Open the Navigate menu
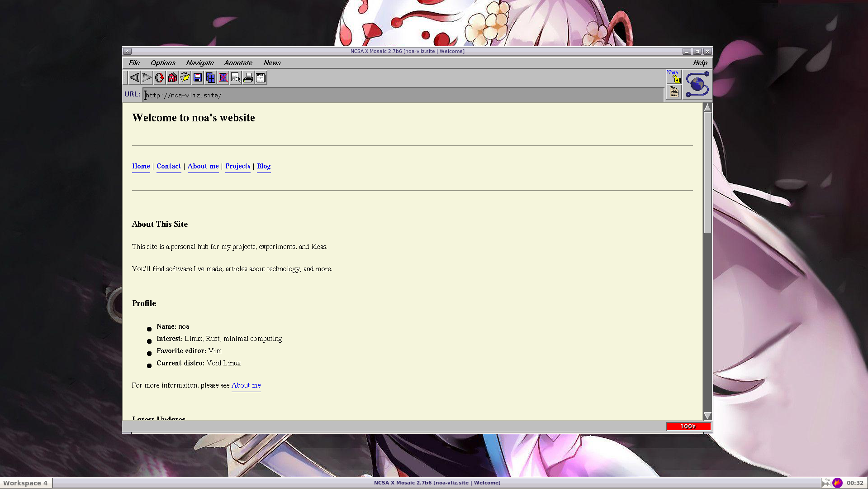 coord(199,63)
